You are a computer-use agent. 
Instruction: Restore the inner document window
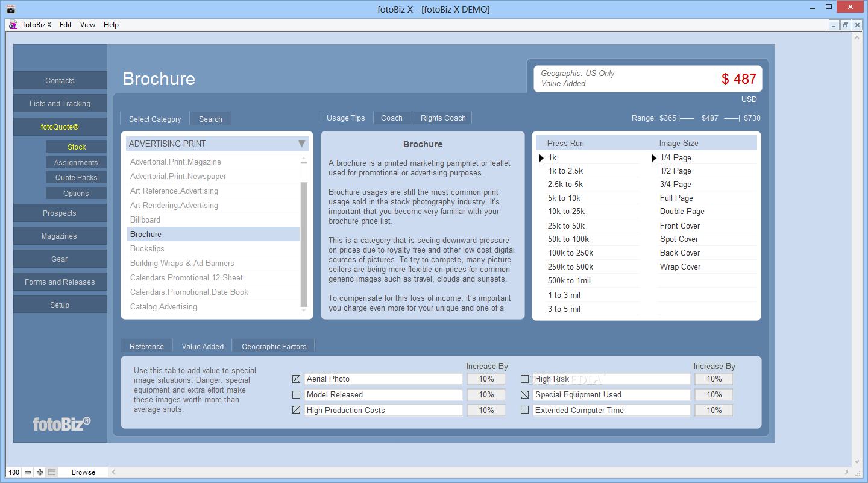(846, 25)
